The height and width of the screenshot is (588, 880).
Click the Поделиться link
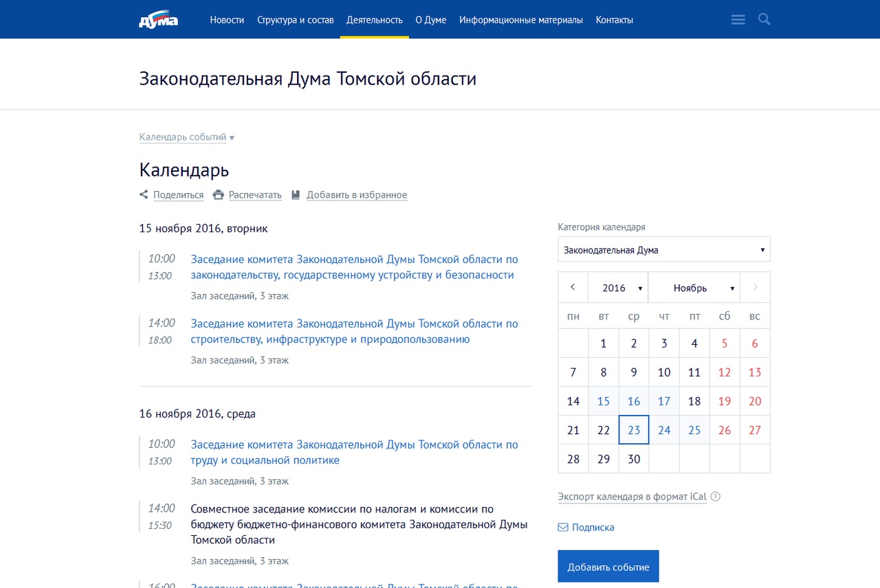click(178, 195)
